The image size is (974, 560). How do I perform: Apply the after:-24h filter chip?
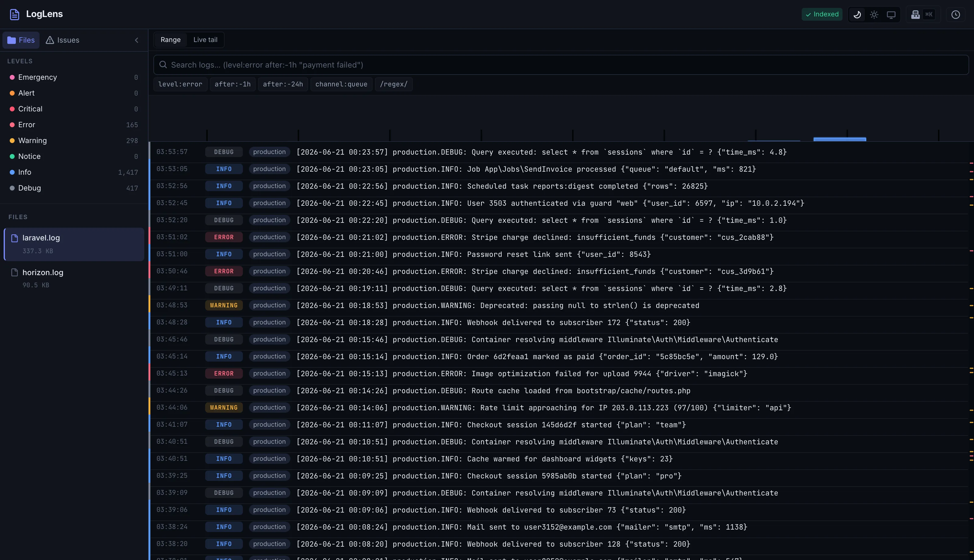283,84
